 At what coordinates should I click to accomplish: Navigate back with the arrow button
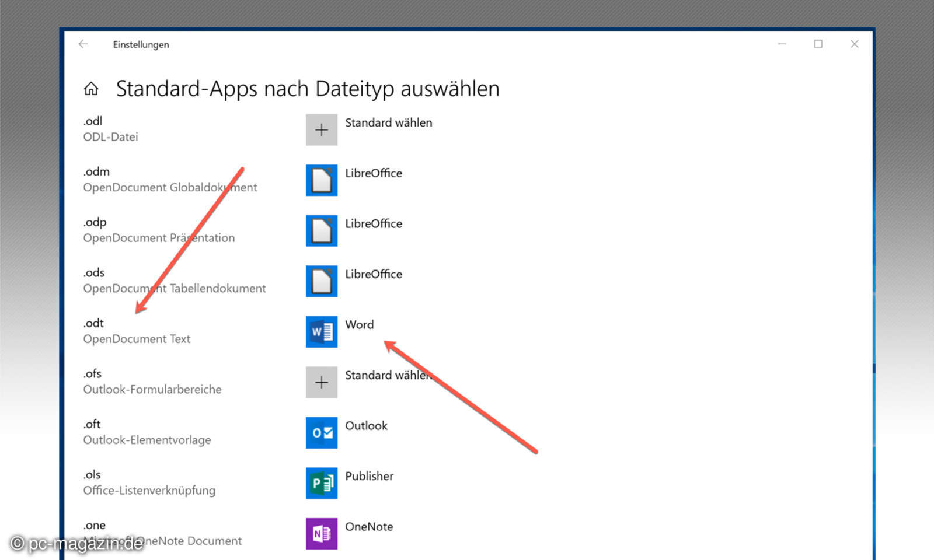(x=83, y=44)
